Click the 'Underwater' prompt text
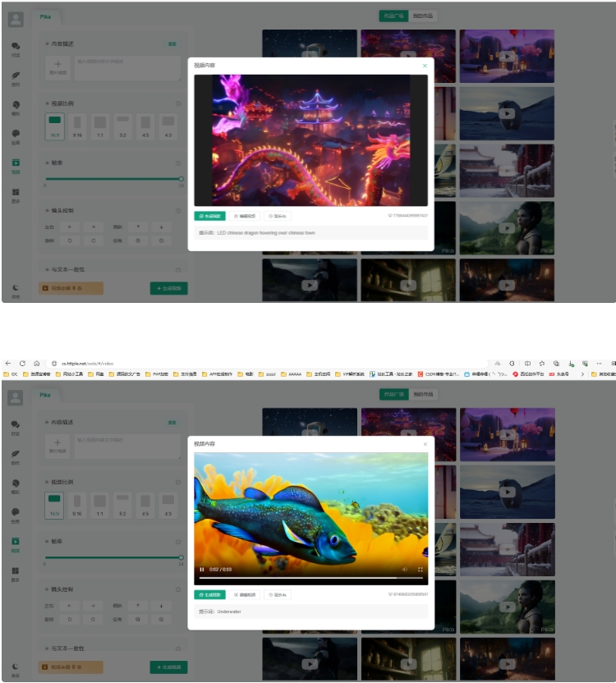The width and height of the screenshot is (616, 683). pyautogui.click(x=229, y=612)
